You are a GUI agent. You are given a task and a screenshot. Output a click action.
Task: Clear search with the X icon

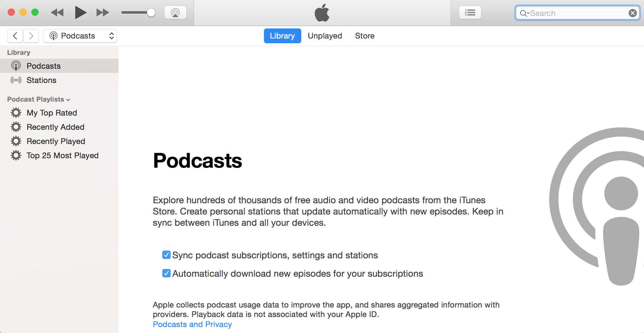coord(632,13)
